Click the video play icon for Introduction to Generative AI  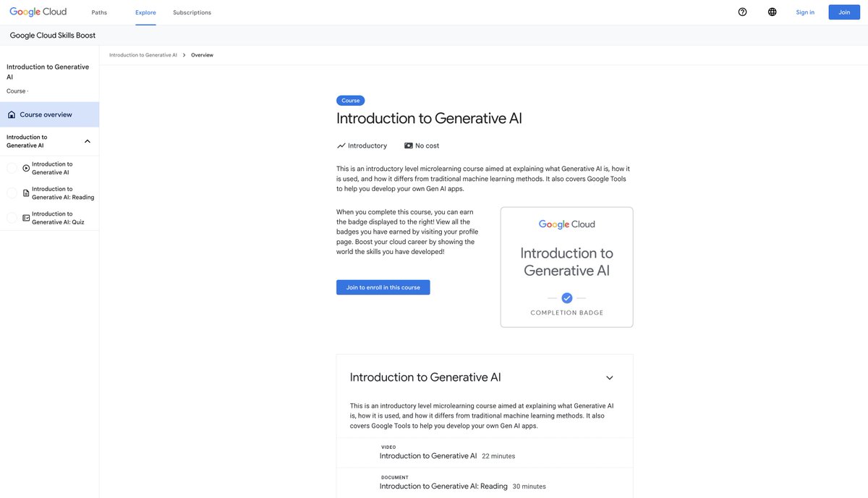click(x=26, y=168)
